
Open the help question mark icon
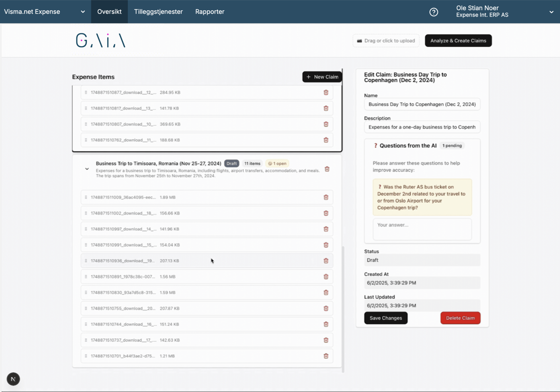434,12
